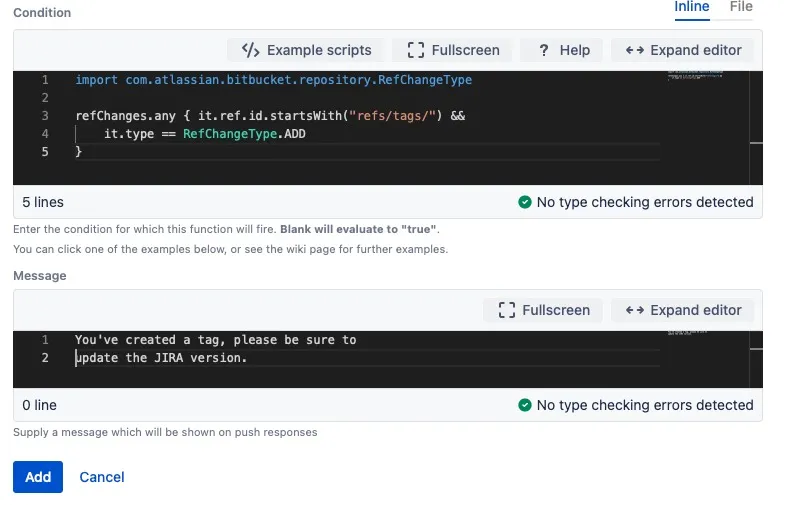Click the '0 line' status text
This screenshot has width=791, height=505.
coord(39,405)
